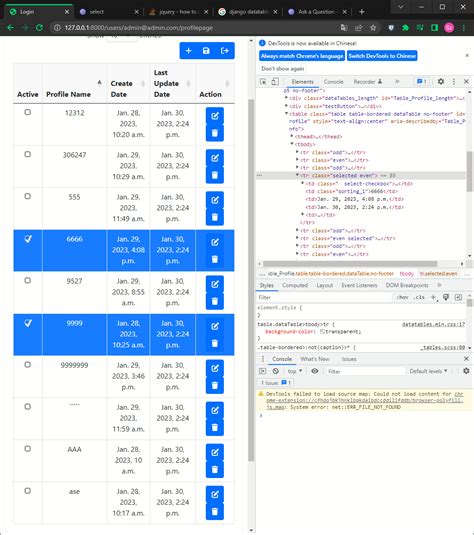Edit the profile 555 row
This screenshot has width=474, height=535.
[x=215, y=200]
